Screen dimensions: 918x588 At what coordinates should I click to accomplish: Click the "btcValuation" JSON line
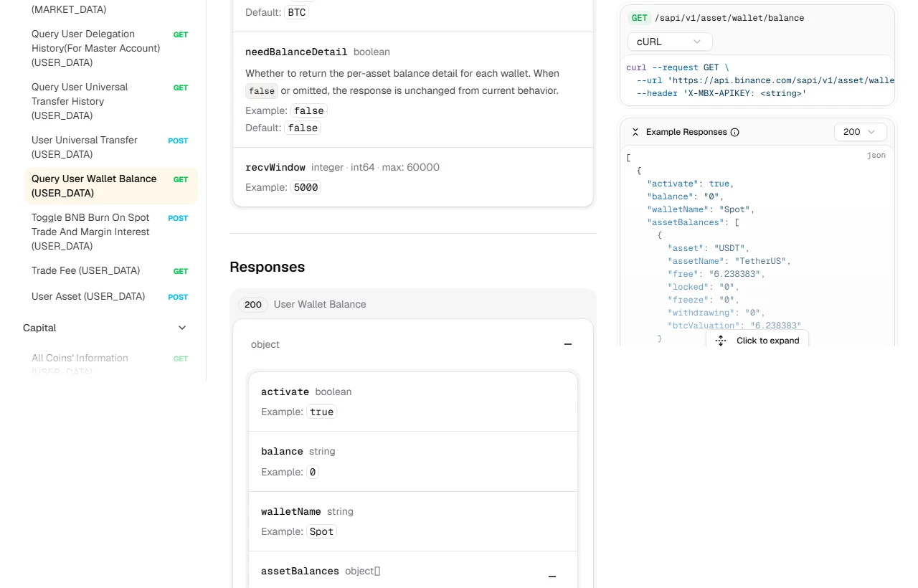tap(734, 326)
